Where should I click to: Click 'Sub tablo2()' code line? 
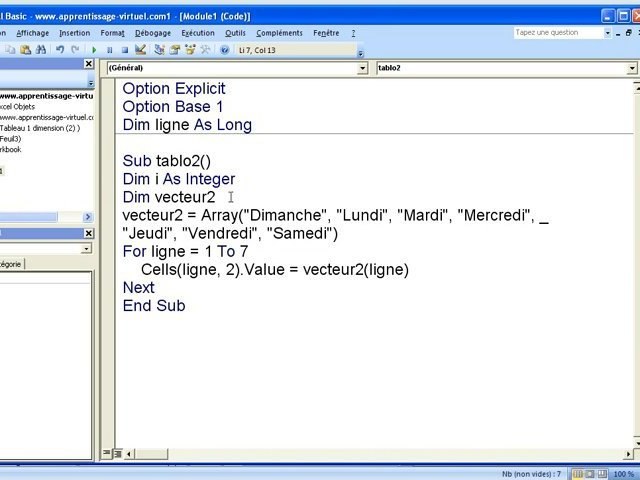tap(167, 161)
